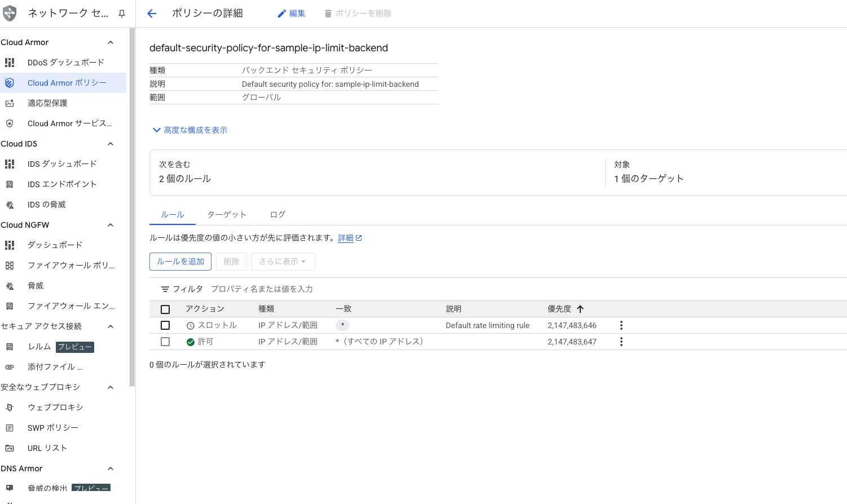Collapse the Cloud IDS sidebar section

111,144
